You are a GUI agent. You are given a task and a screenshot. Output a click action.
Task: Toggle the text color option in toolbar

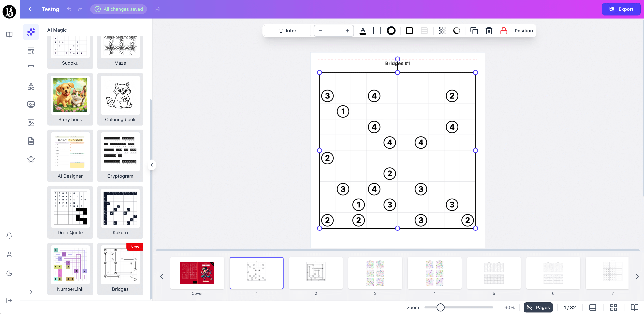pos(363,30)
